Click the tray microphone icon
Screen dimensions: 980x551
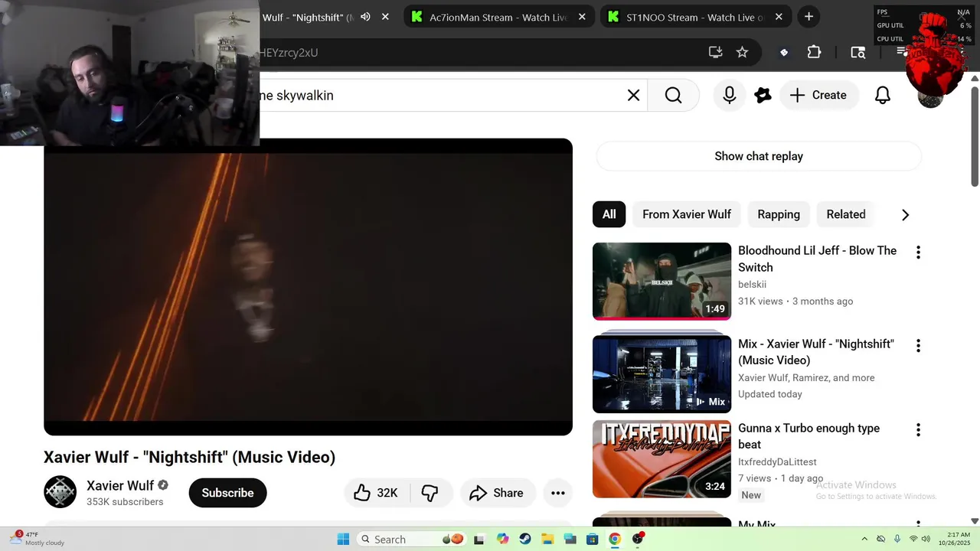pyautogui.click(x=897, y=539)
